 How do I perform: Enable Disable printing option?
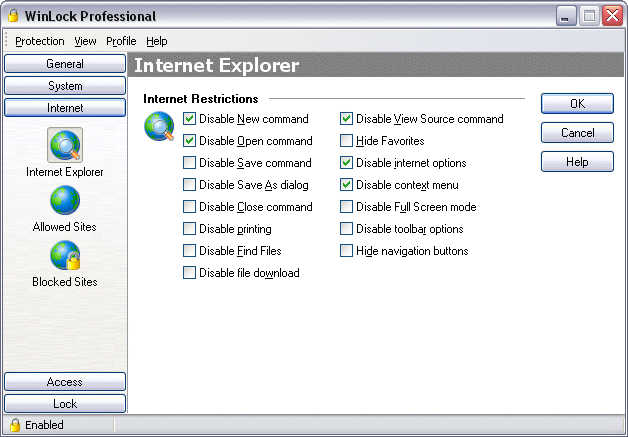pyautogui.click(x=189, y=229)
